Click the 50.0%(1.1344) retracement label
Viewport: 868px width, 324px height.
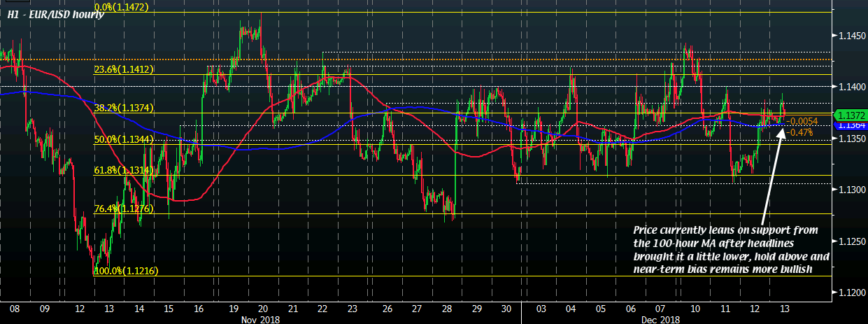[123, 139]
